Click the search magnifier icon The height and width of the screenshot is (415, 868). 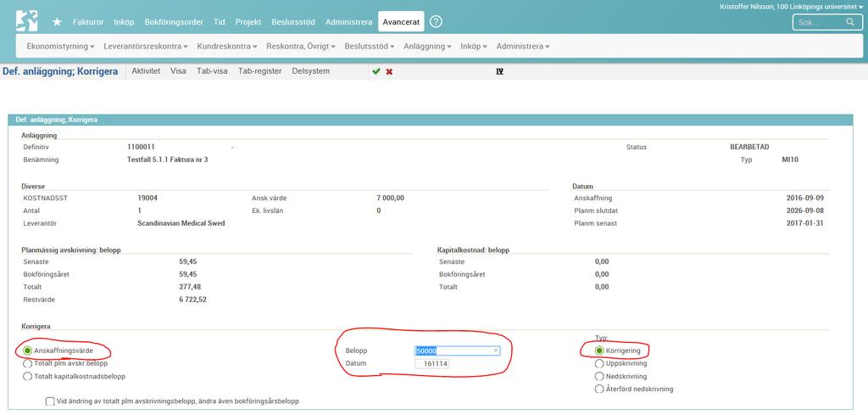point(850,22)
